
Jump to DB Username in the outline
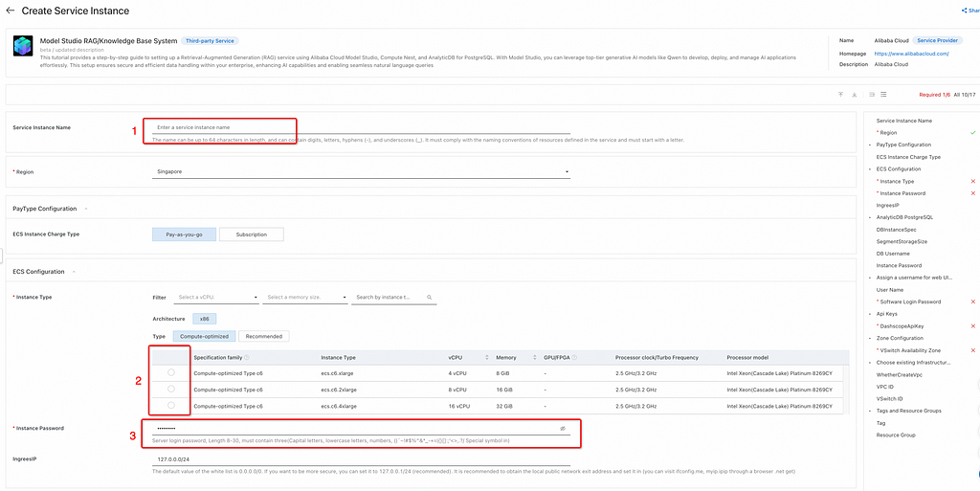tap(893, 254)
